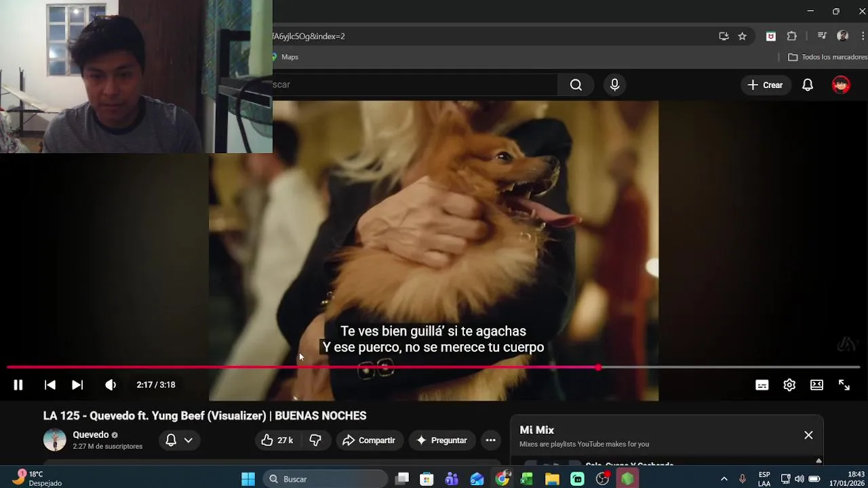
Task: Skip to the next video
Action: point(77,384)
